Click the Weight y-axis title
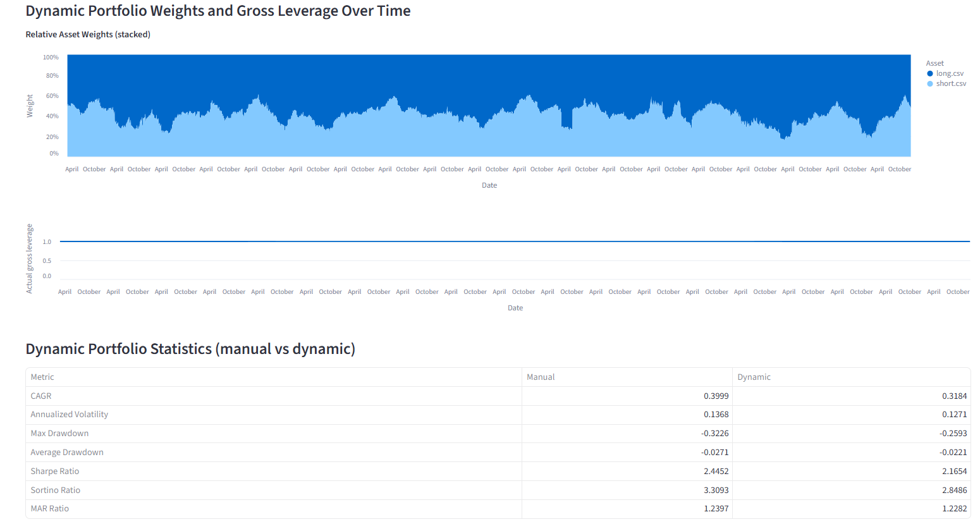The height and width of the screenshot is (524, 980). [30, 106]
